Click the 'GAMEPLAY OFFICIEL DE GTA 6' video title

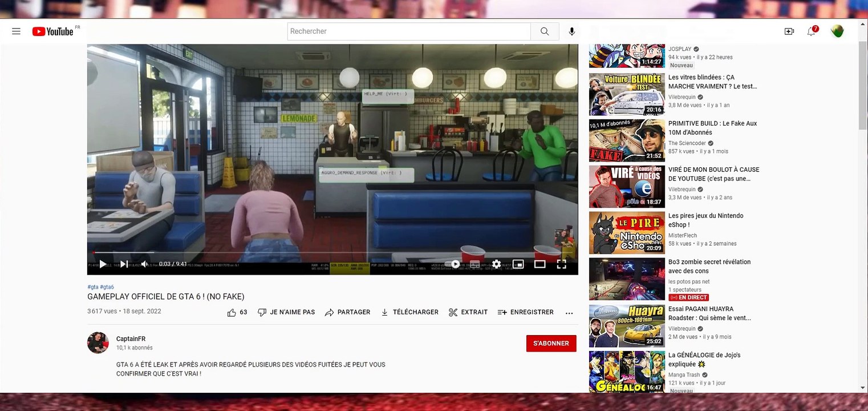(166, 297)
